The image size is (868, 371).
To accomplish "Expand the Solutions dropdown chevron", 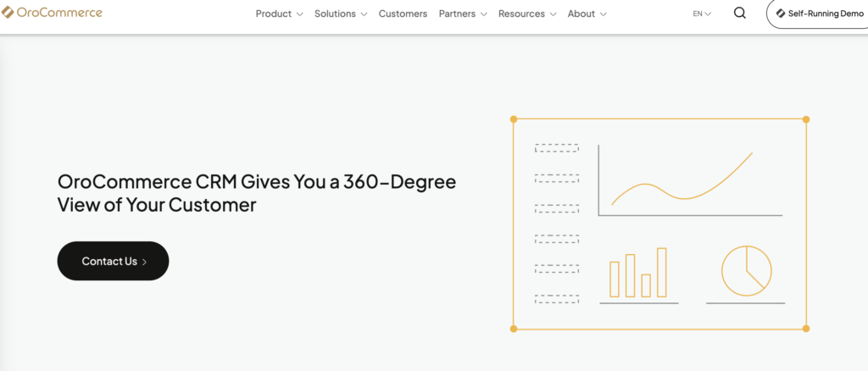I will (x=364, y=14).
